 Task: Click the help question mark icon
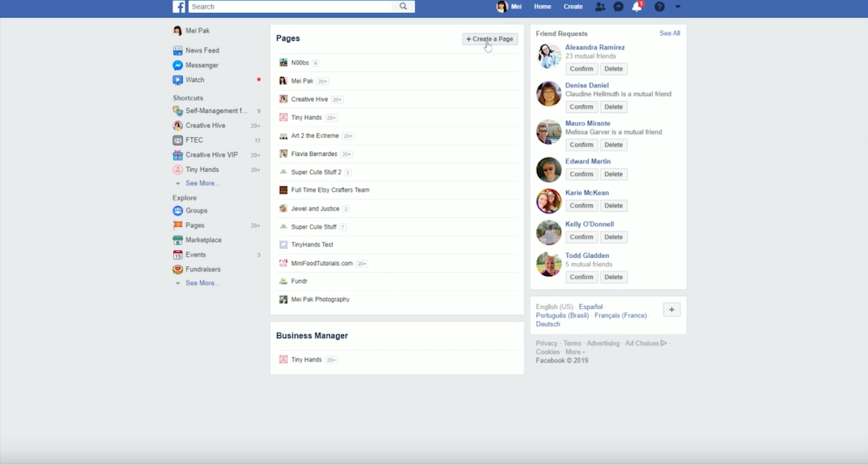pyautogui.click(x=659, y=6)
